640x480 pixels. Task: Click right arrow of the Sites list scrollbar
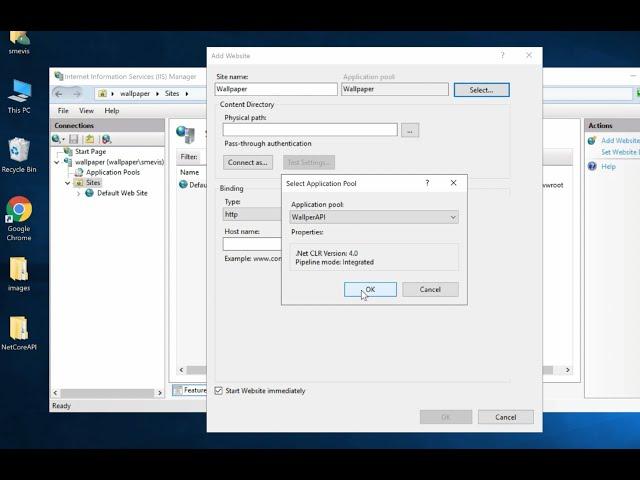pyautogui.click(x=567, y=370)
